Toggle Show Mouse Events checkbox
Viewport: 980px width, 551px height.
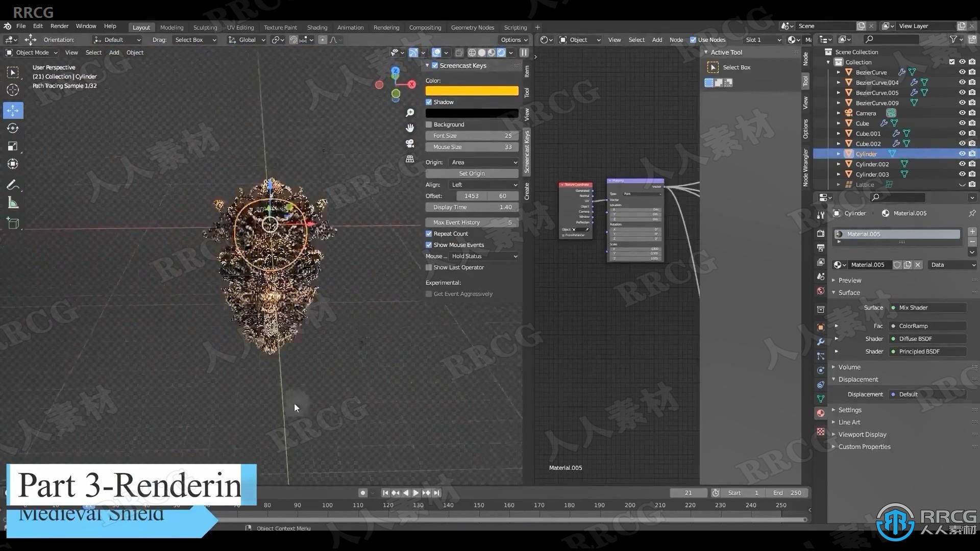429,244
